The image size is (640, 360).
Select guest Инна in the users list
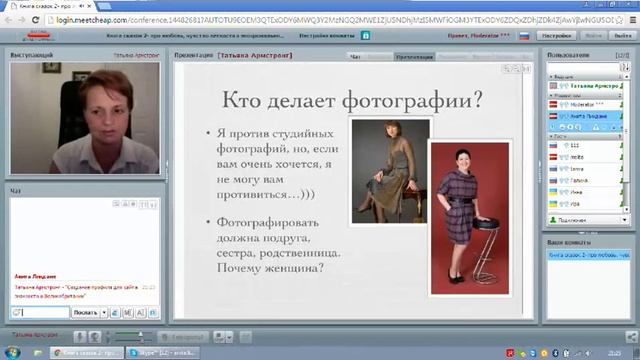pos(585,192)
